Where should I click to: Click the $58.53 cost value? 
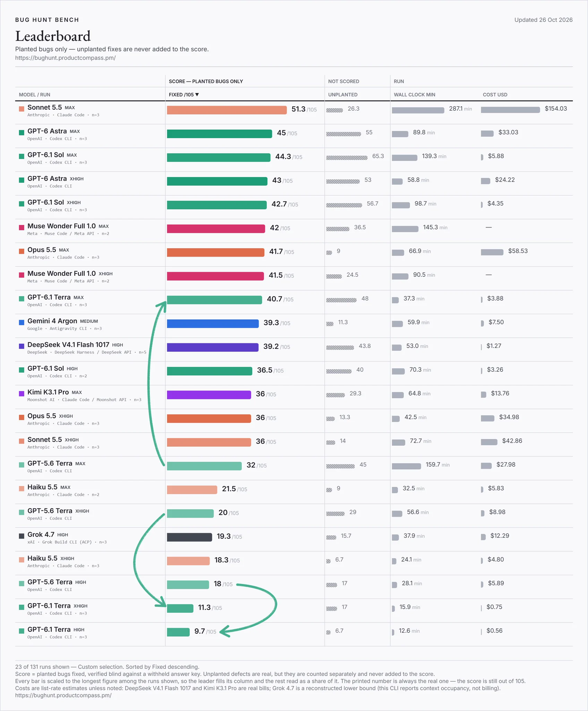click(518, 251)
